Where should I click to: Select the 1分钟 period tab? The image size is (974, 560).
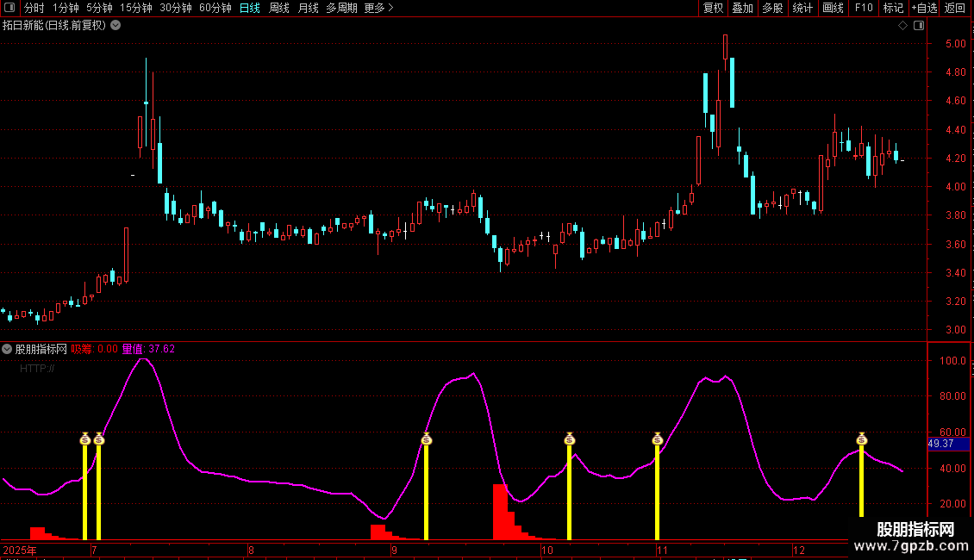tap(66, 8)
